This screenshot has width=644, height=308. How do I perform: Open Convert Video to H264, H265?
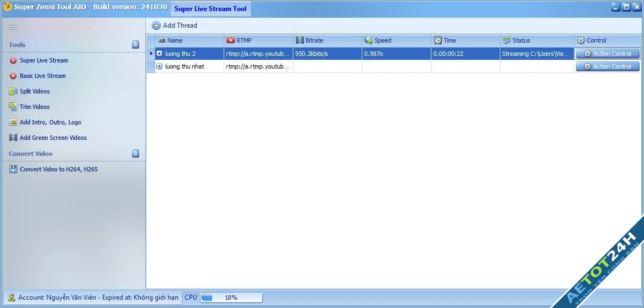59,169
